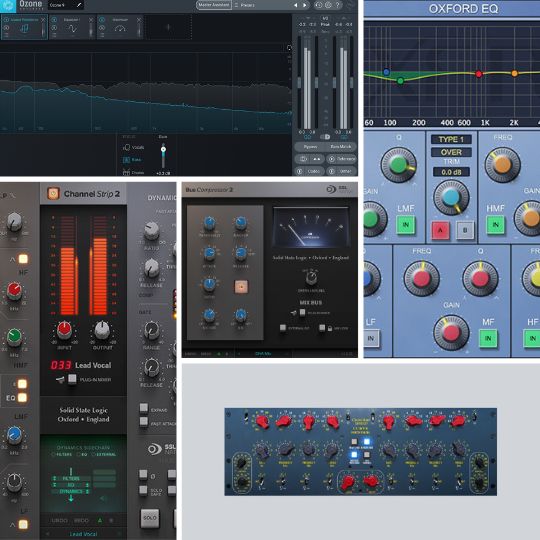This screenshot has width=540, height=540.
Task: Select EXTERNAL sidechain radio option
Action: coord(104,454)
